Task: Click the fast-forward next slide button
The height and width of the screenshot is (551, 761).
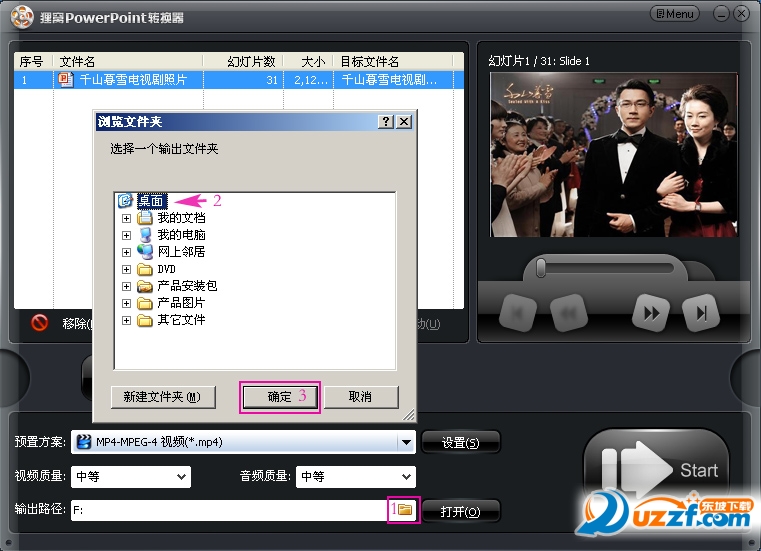Action: 651,313
